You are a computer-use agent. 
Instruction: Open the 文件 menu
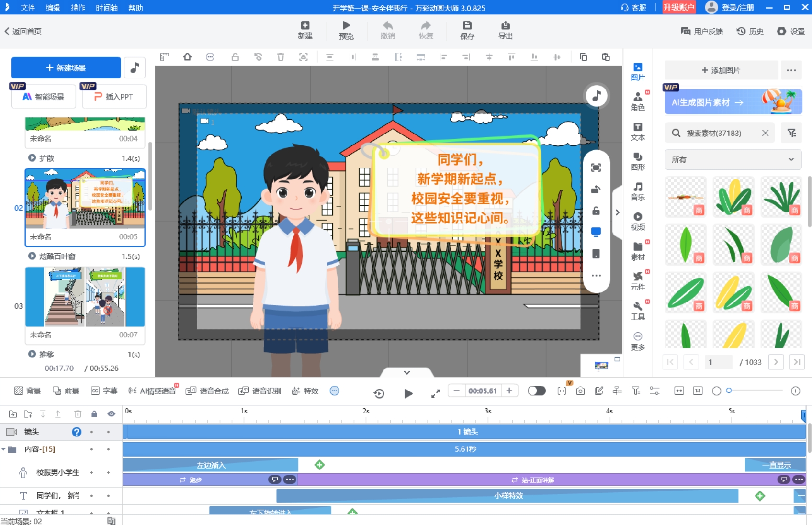pos(28,8)
